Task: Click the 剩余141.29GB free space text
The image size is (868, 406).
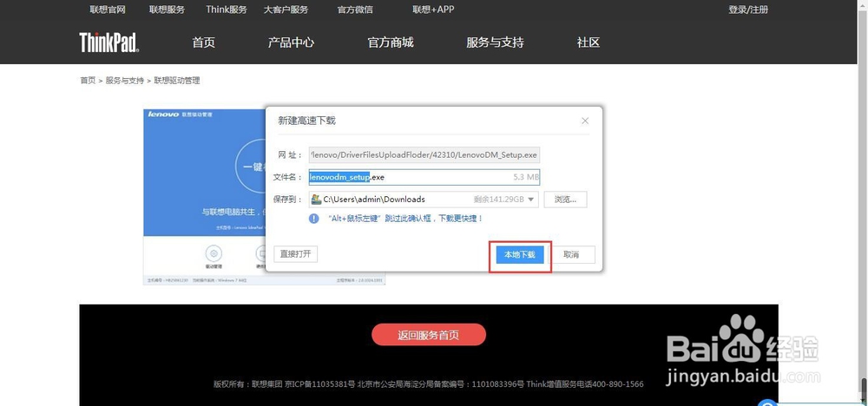Action: pos(499,200)
